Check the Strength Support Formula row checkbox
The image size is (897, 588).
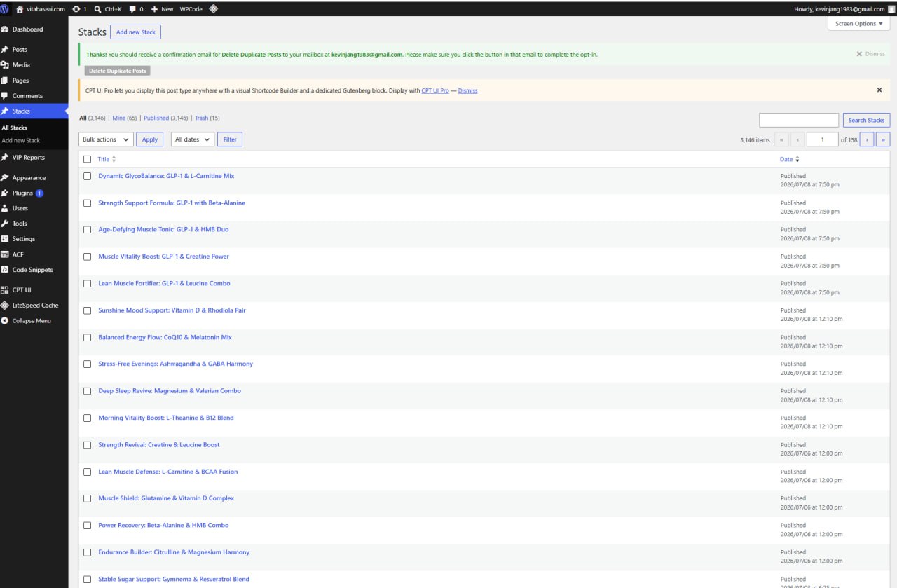(x=88, y=203)
